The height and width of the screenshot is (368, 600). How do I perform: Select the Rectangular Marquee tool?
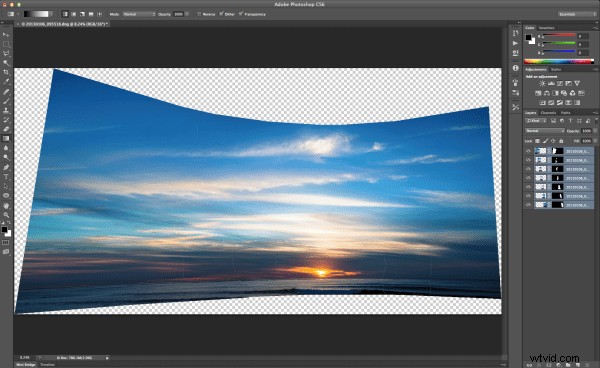(6, 44)
